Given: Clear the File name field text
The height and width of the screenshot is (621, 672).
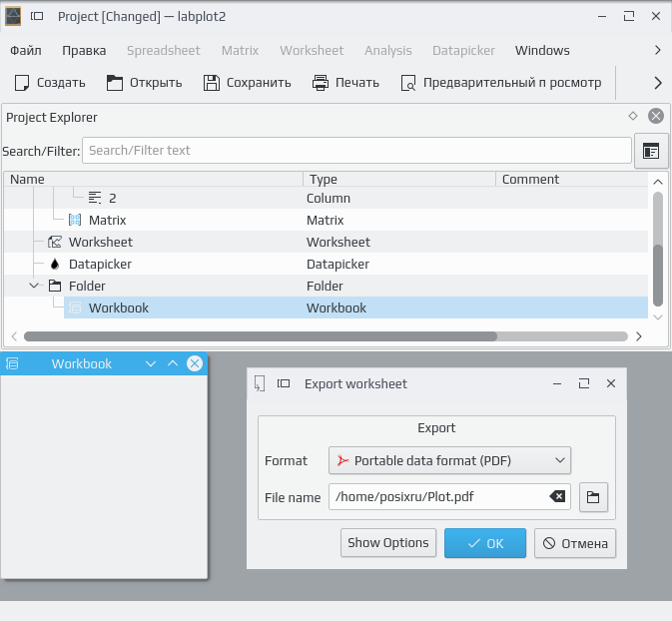Looking at the screenshot, I should point(557,497).
